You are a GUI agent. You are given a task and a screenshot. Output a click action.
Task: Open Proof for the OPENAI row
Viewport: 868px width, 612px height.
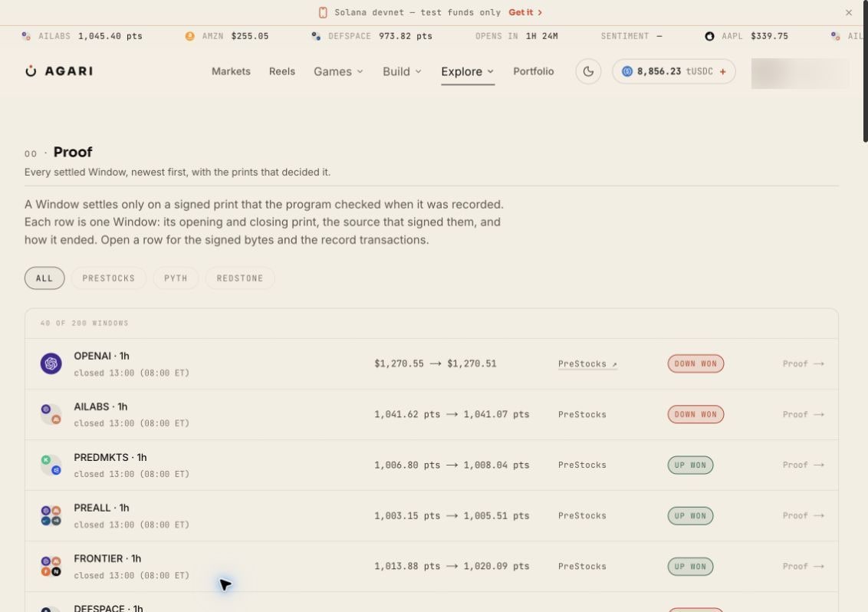[x=804, y=364]
